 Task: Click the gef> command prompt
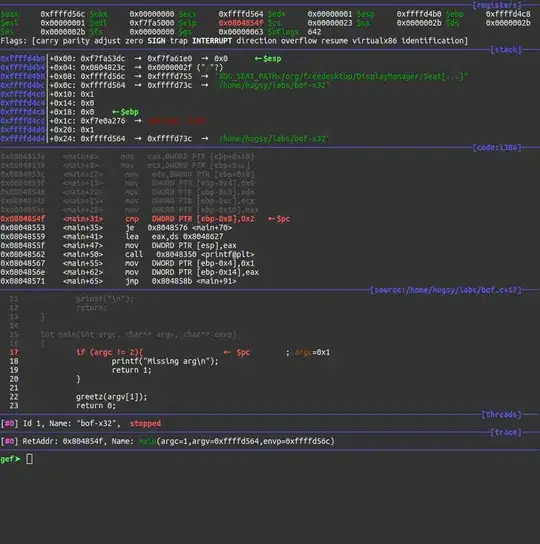tap(10, 459)
